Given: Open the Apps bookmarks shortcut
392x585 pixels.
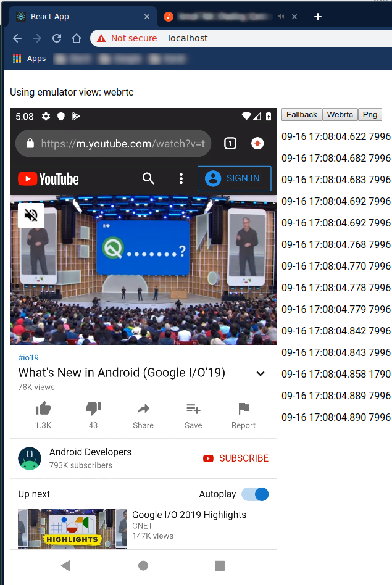Looking at the screenshot, I should [29, 59].
